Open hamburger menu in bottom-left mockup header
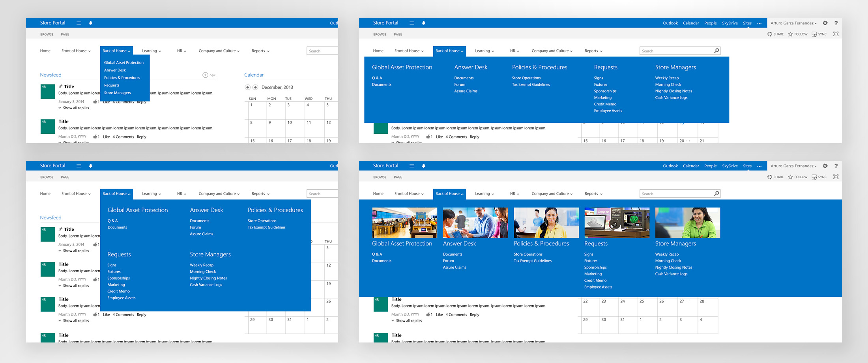This screenshot has width=868, height=363. tap(79, 166)
